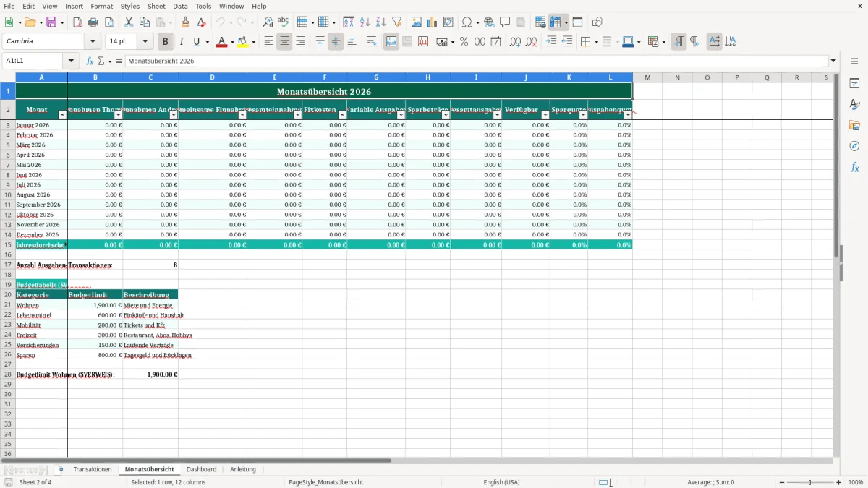Activate Clone Formatting paintbrush
Viewport: 868px width, 488px height.
coord(185,22)
